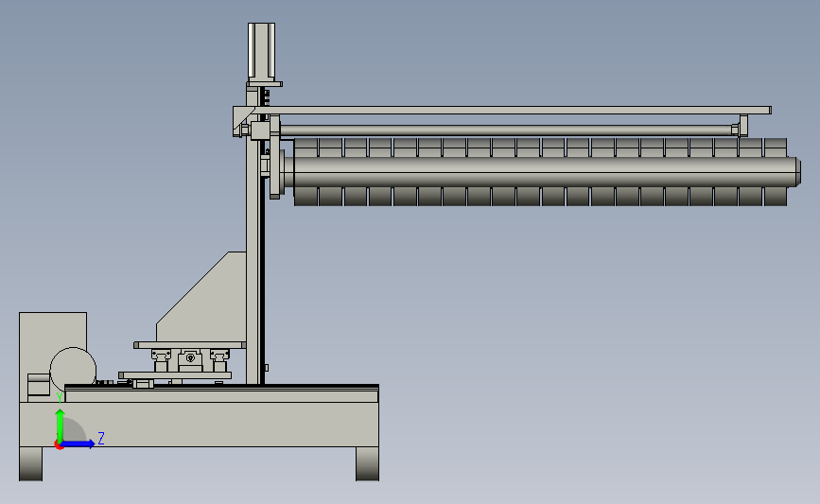Viewport: 820px width, 504px height.
Task: Select the round motor housing on the left
Action: tap(73, 370)
